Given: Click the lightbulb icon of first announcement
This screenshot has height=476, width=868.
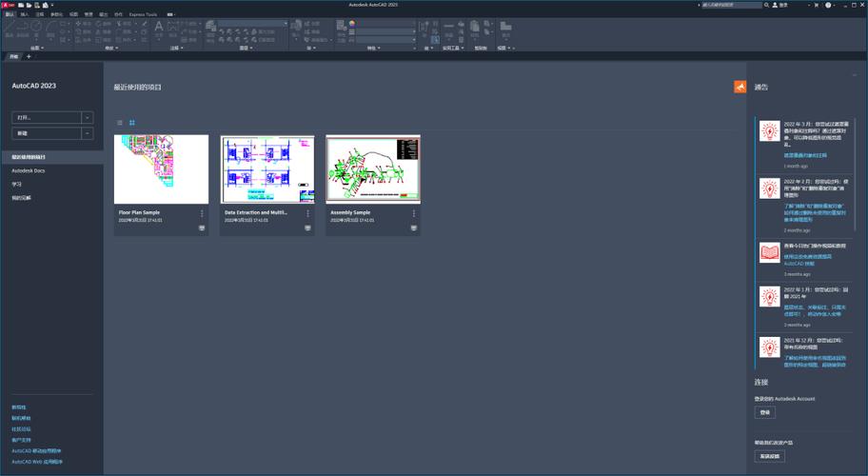Looking at the screenshot, I should pos(769,134).
